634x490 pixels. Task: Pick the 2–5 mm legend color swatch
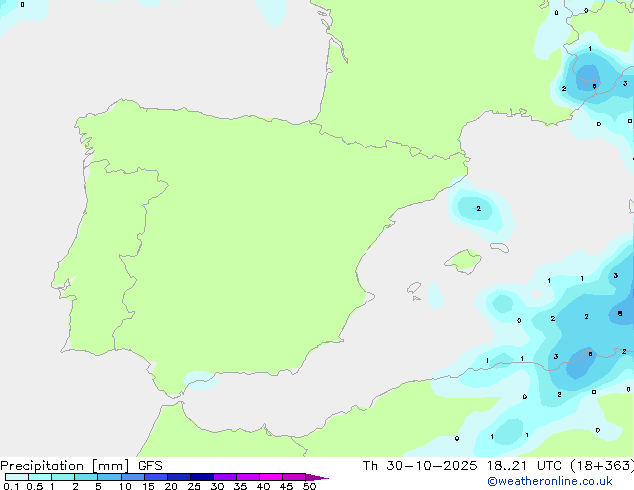coord(86,477)
